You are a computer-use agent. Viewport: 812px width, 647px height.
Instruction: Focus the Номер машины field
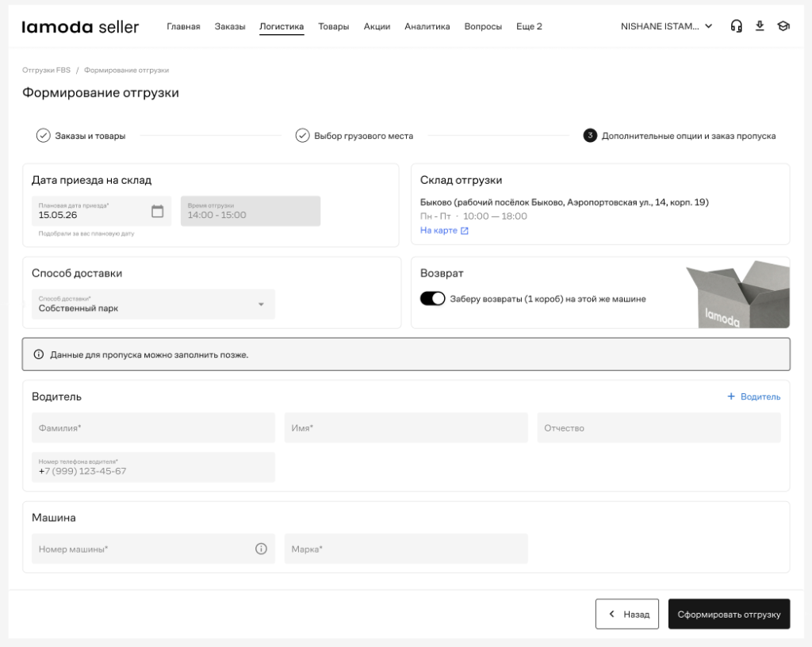pos(153,549)
